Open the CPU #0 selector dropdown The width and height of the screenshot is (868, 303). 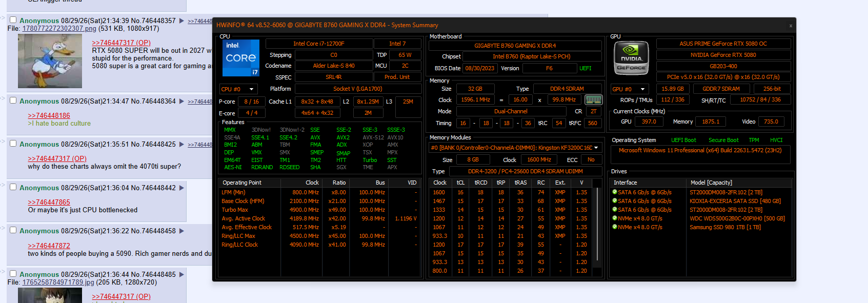click(238, 89)
